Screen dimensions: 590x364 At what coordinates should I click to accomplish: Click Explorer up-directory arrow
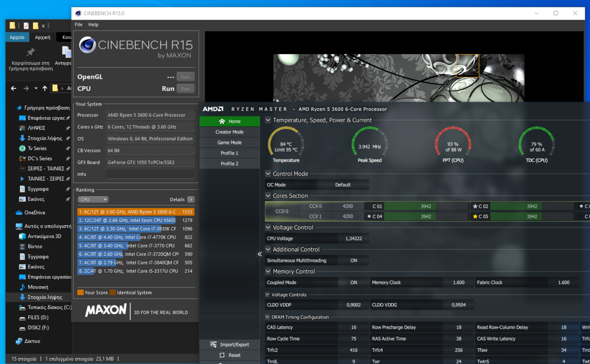(45, 88)
